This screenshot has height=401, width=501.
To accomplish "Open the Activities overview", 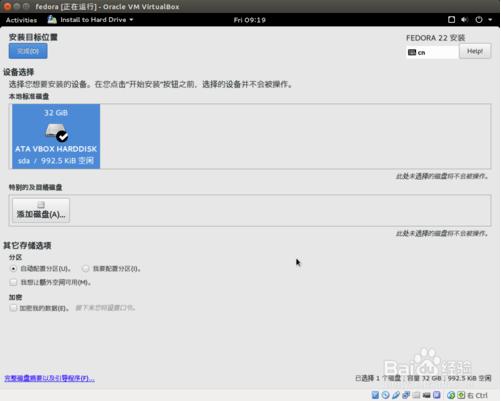I will [x=21, y=20].
